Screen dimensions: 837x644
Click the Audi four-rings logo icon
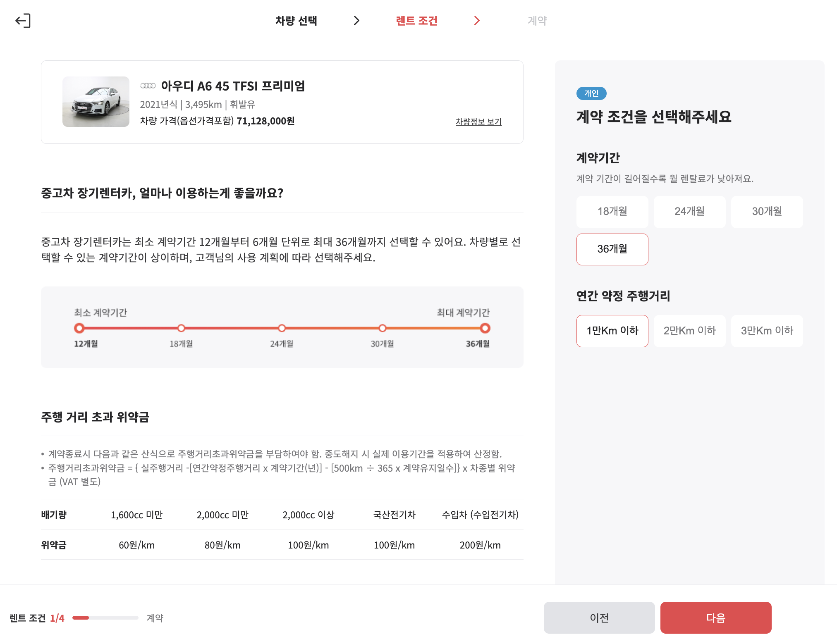(x=148, y=86)
